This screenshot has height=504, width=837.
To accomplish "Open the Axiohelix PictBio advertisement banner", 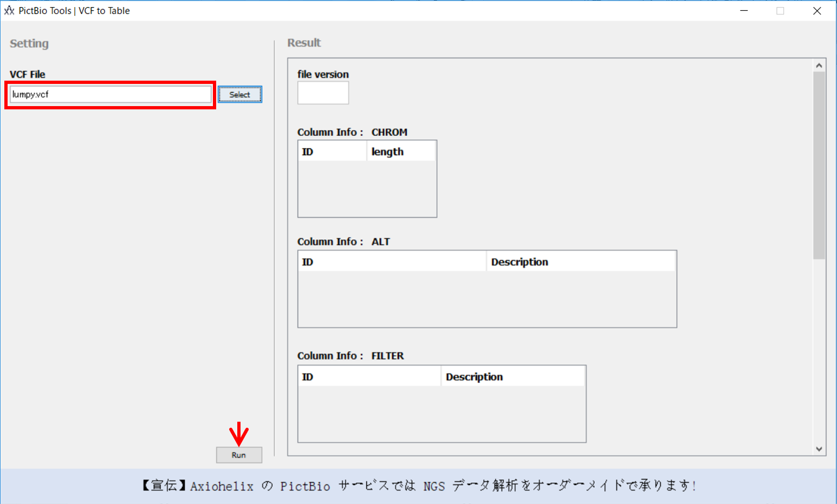I will (418, 486).
